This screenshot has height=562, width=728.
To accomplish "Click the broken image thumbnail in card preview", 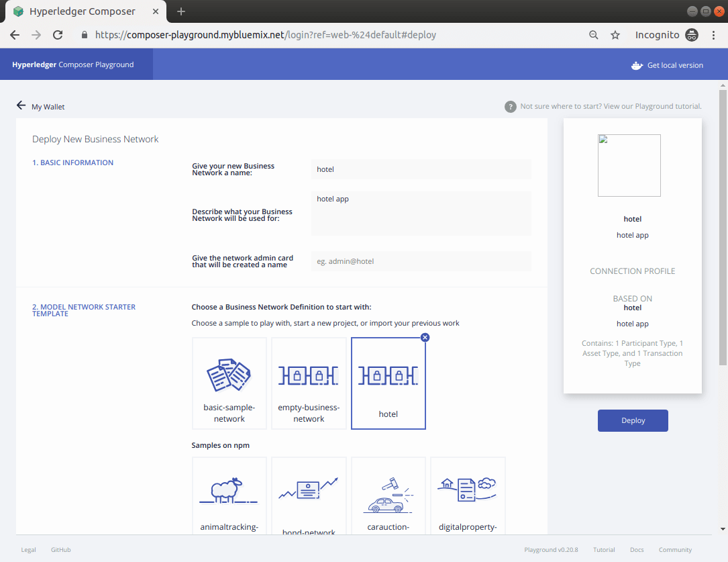I will pos(629,165).
